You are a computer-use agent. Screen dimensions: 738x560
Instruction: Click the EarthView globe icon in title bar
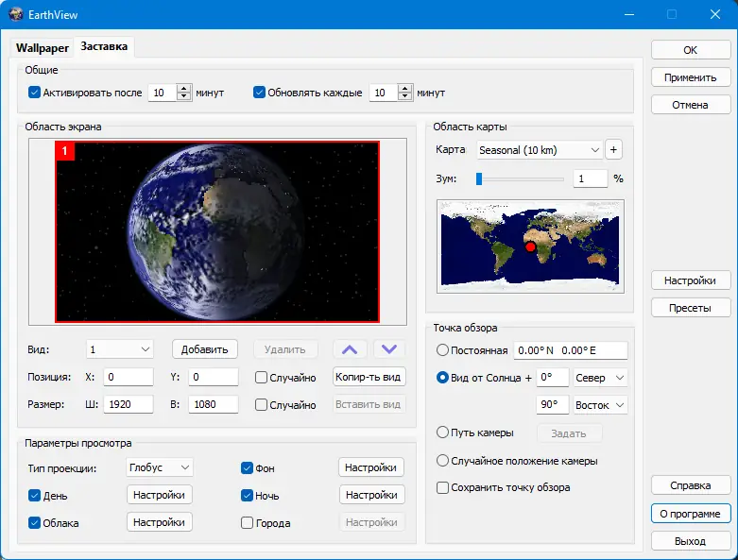coord(15,14)
